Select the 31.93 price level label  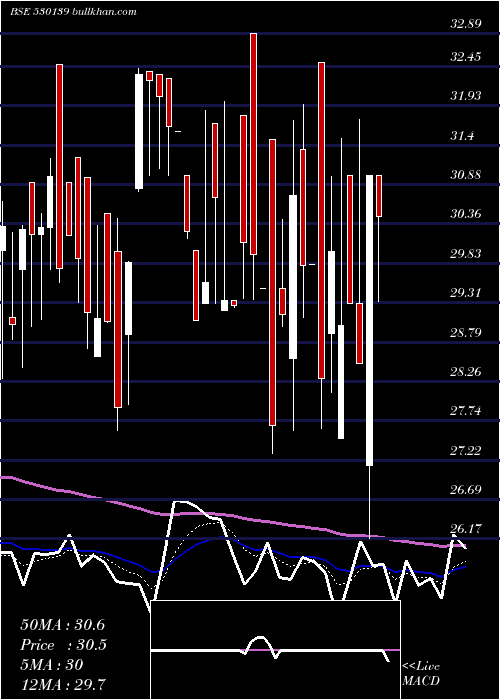[466, 96]
